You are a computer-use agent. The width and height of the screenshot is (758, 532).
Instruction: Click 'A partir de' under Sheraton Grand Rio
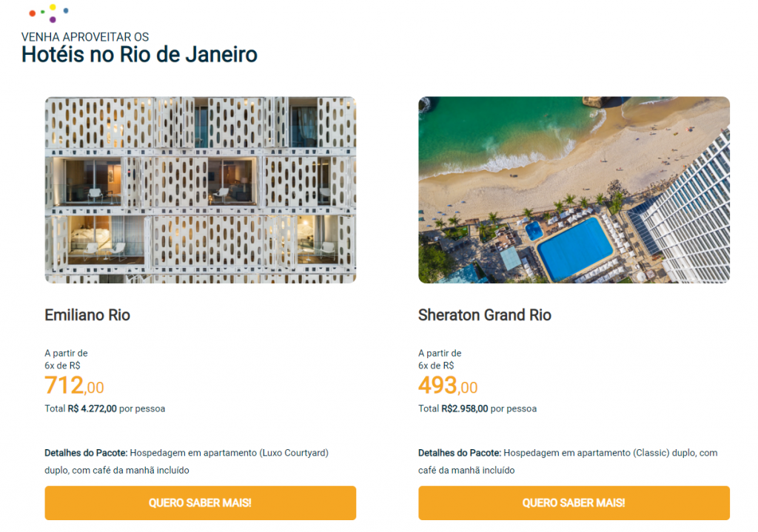(440, 353)
